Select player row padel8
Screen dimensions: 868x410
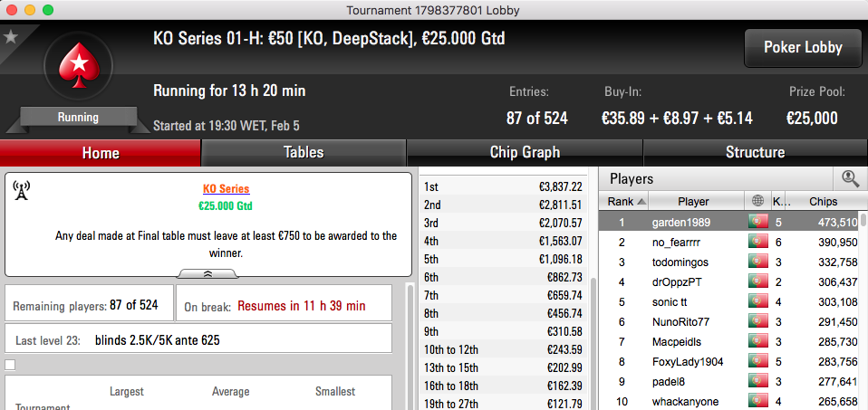click(729, 382)
